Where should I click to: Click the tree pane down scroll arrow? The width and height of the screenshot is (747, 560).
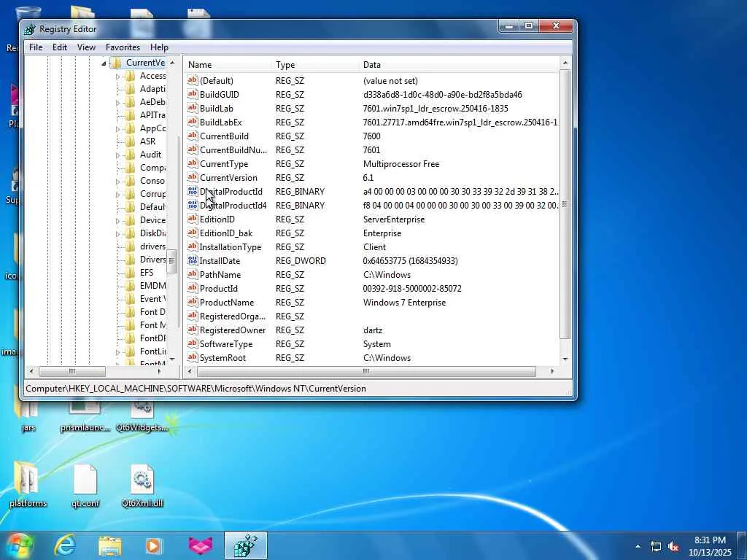pos(172,359)
